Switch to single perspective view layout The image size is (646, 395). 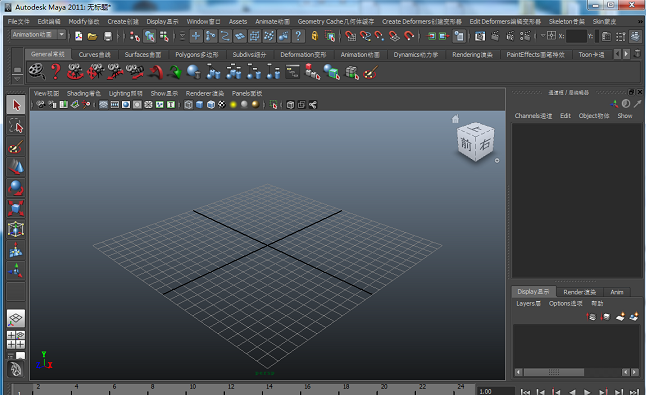(16, 318)
